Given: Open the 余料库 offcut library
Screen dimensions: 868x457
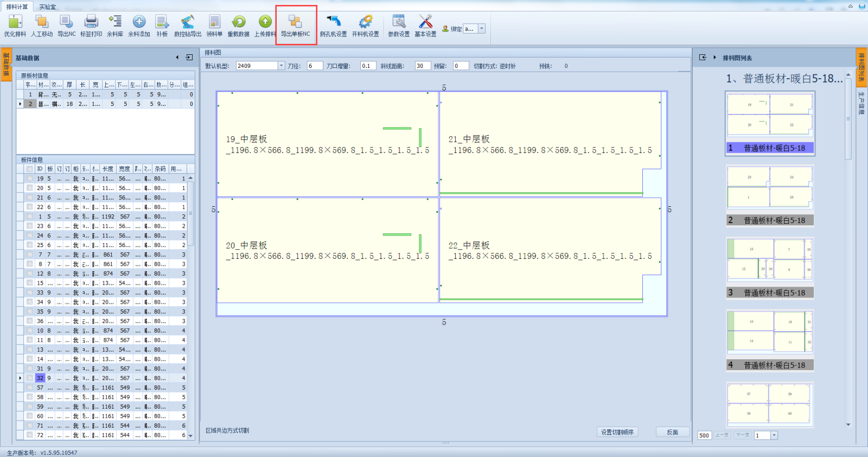Looking at the screenshot, I should coord(115,26).
